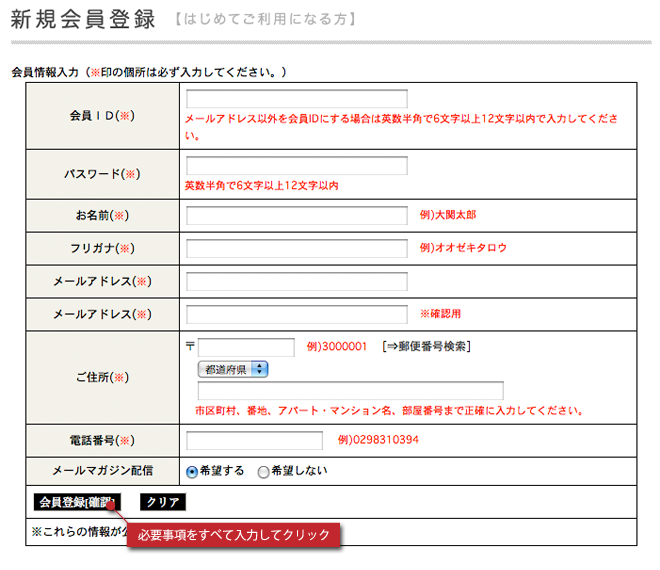Click the long address text field

[351, 391]
